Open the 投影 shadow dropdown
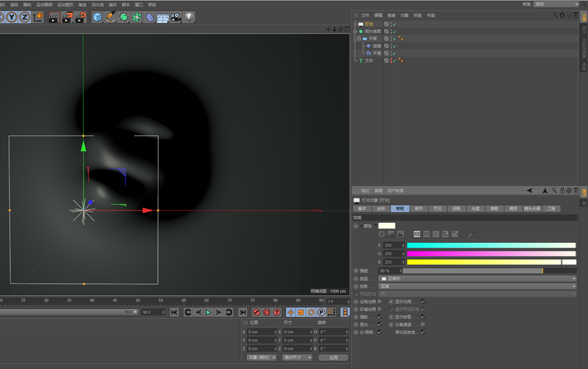The height and width of the screenshot is (369, 588). click(477, 286)
